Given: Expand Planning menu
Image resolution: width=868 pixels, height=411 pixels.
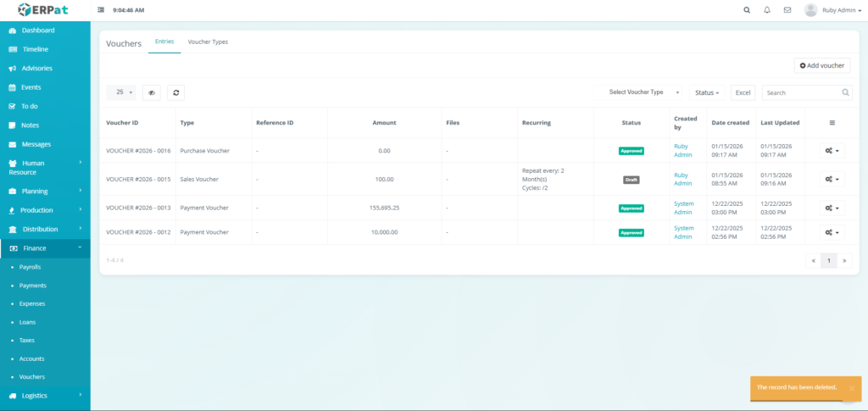Looking at the screenshot, I should tap(45, 192).
